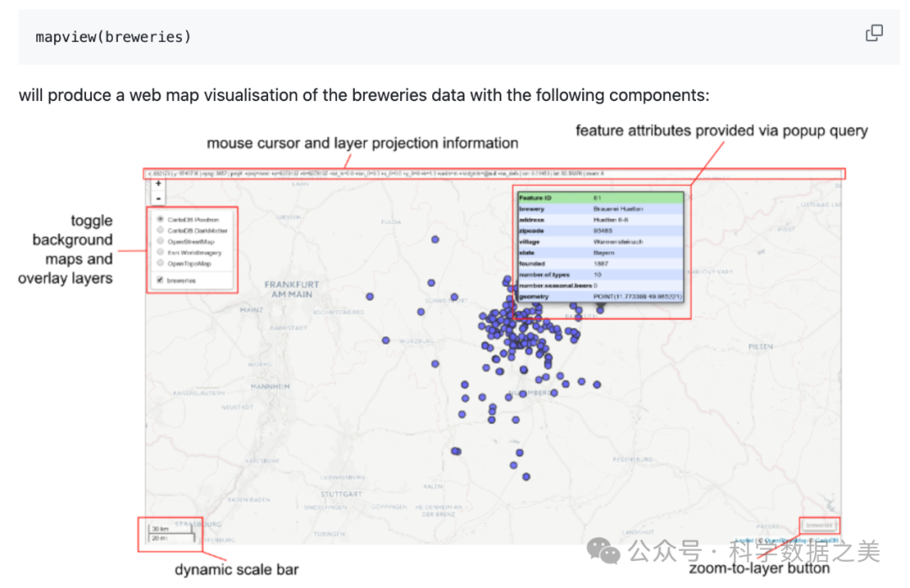910x588 pixels.
Task: Click the dynamic scale bar
Action: [171, 533]
